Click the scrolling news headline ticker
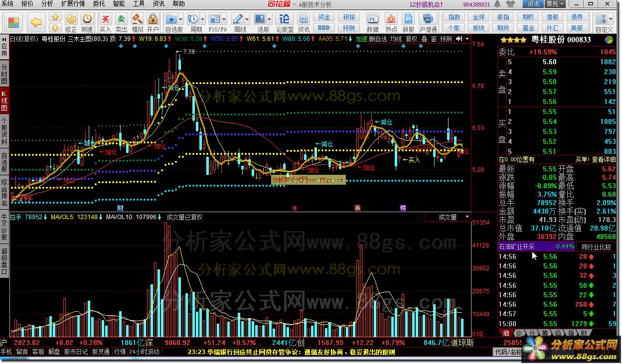The width and height of the screenshot is (622, 364). coord(292,352)
